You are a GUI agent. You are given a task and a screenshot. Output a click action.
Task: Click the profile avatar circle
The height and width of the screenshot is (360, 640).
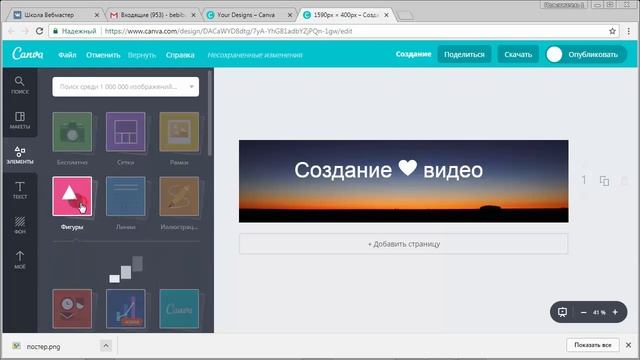(554, 54)
